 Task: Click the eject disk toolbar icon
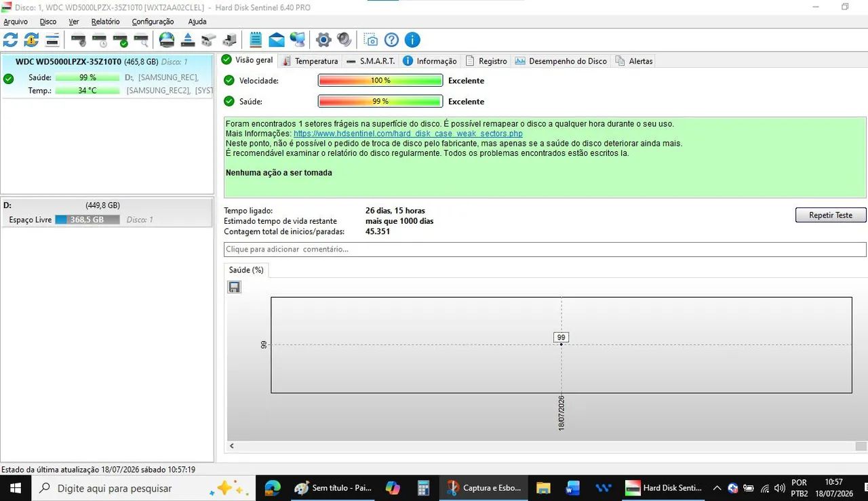point(188,40)
